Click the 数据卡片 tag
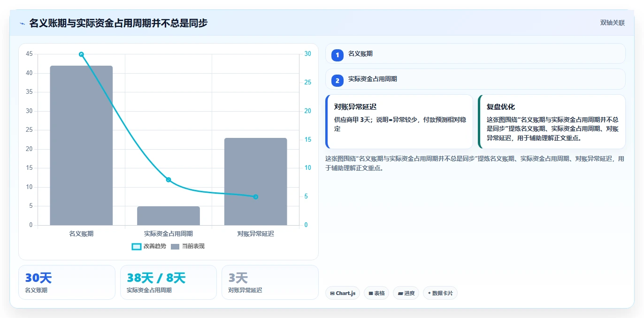Image resolution: width=644 pixels, height=318 pixels. [440, 293]
